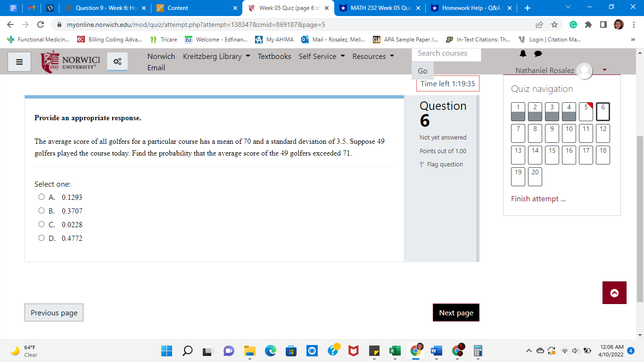Click the Previous page button

[54, 313]
